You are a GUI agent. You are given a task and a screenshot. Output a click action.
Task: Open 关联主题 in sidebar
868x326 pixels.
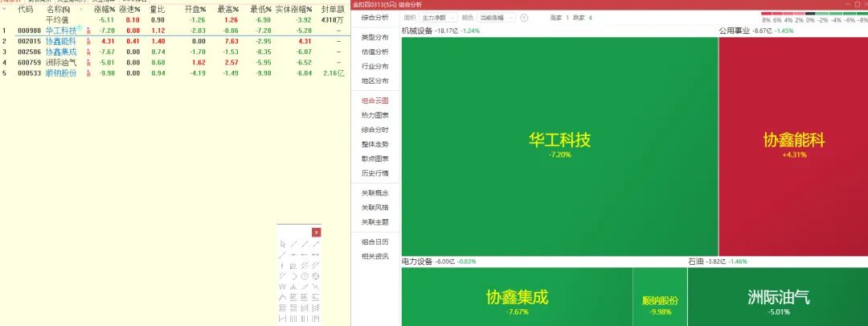click(375, 222)
